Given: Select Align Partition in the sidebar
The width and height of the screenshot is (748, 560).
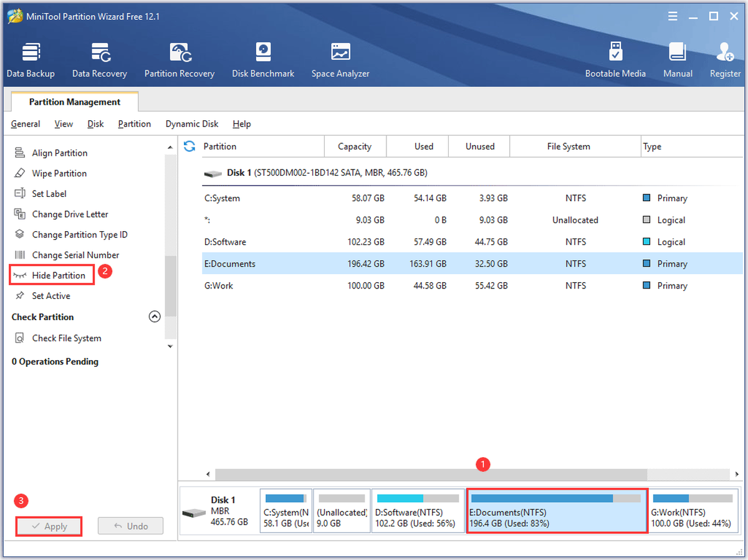Looking at the screenshot, I should [59, 153].
